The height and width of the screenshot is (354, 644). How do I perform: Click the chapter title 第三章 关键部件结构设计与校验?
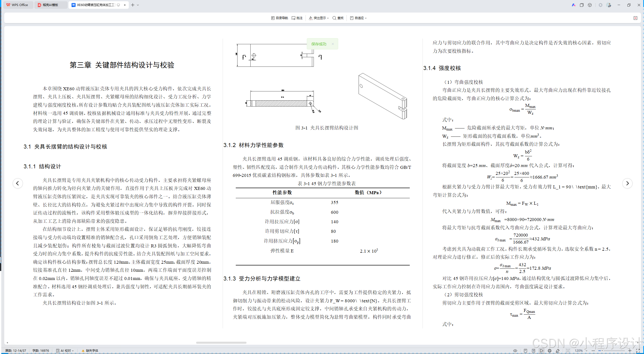122,65
